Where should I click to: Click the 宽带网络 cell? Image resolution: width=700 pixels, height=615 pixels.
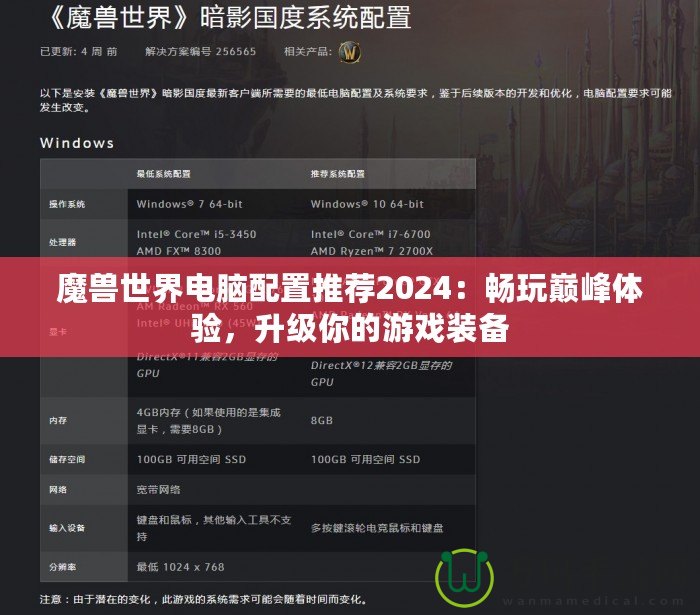coord(158,490)
